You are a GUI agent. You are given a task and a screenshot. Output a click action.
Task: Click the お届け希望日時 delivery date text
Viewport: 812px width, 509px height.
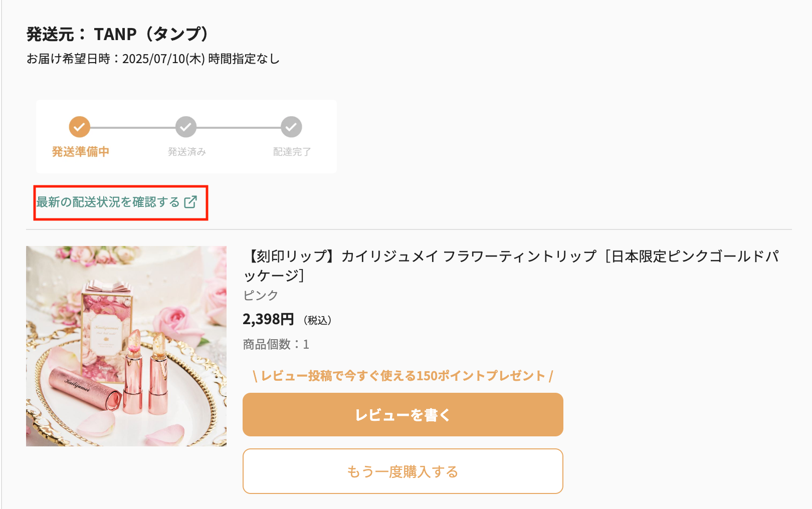[x=154, y=59]
